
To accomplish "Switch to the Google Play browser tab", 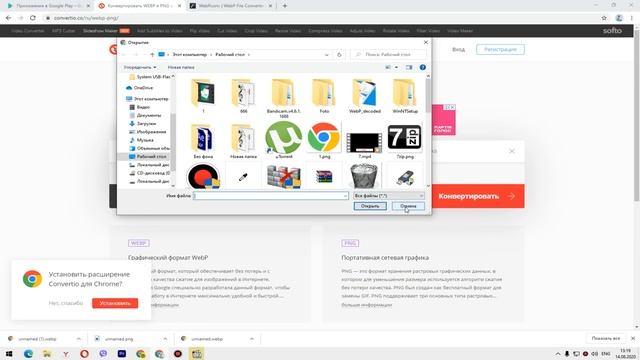I will (x=48, y=6).
